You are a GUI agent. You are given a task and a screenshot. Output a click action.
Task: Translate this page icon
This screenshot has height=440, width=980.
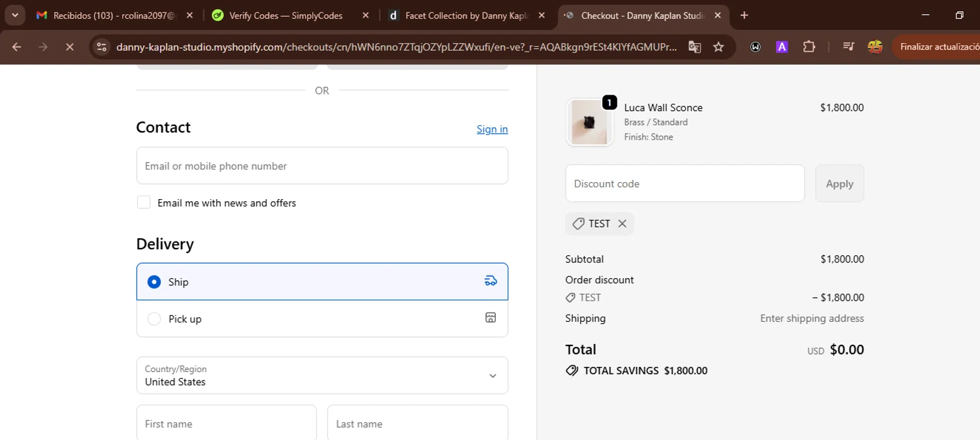pyautogui.click(x=694, y=47)
